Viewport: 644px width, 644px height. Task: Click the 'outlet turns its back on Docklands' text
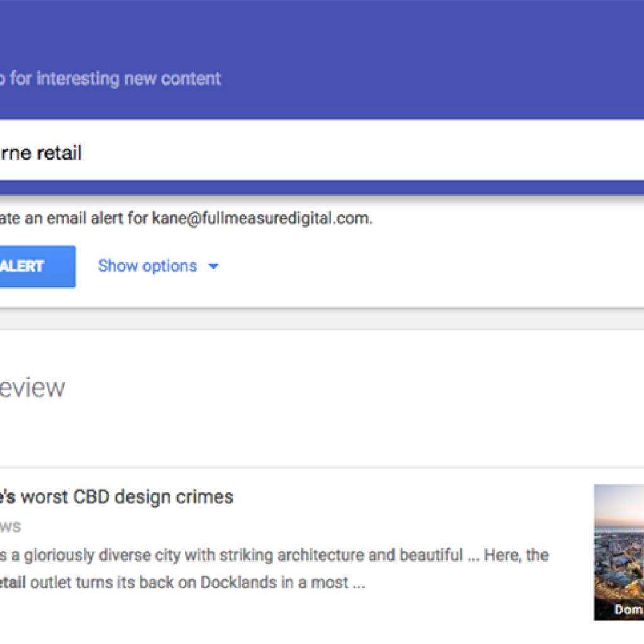[x=157, y=582]
